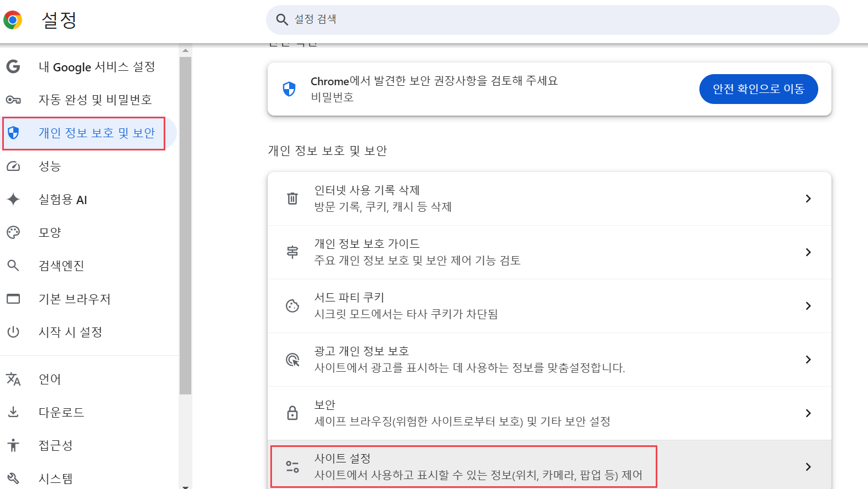Expand 인터넷 사용 기록 삭제 with its chevron arrow

pyautogui.click(x=808, y=199)
